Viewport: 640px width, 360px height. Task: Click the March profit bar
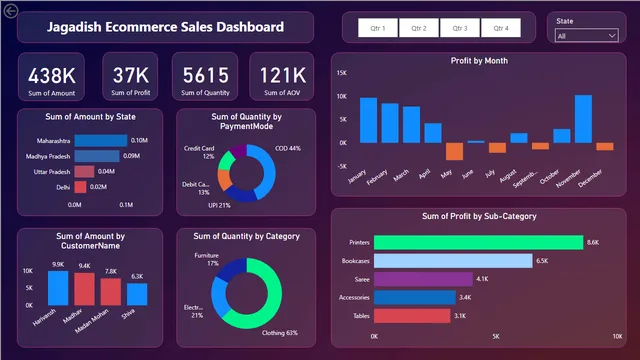pyautogui.click(x=411, y=124)
